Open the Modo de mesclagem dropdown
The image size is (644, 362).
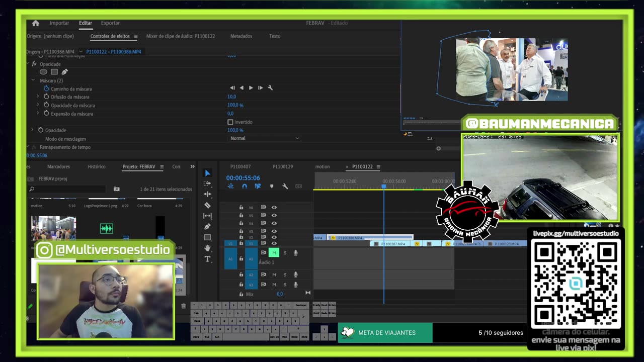264,138
